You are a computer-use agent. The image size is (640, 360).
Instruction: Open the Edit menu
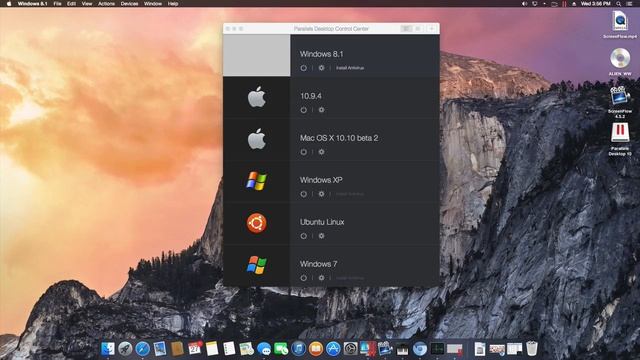pyautogui.click(x=71, y=4)
